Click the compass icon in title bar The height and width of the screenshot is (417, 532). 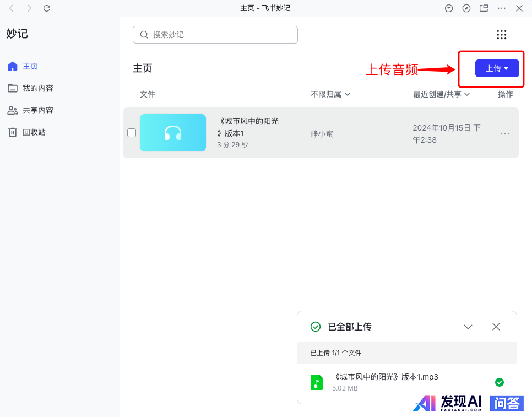coord(466,8)
